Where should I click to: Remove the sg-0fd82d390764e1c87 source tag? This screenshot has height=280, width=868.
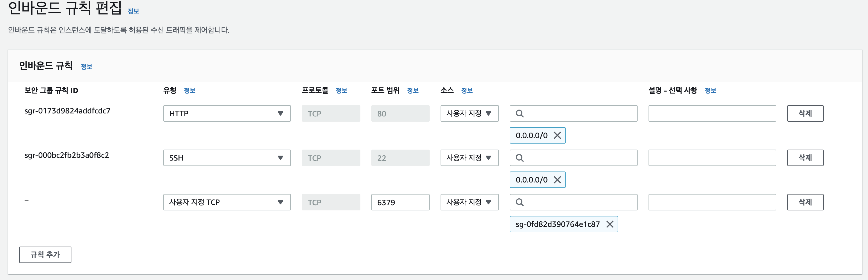click(x=610, y=224)
